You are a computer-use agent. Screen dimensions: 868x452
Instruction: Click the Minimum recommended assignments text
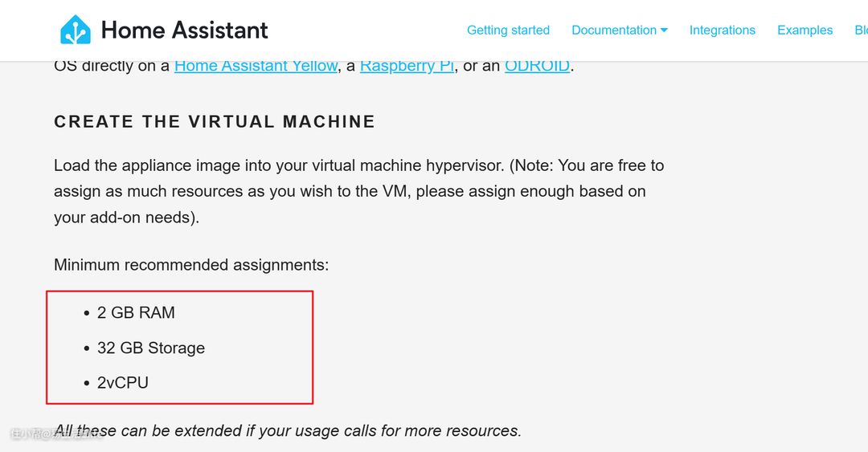[191, 265]
